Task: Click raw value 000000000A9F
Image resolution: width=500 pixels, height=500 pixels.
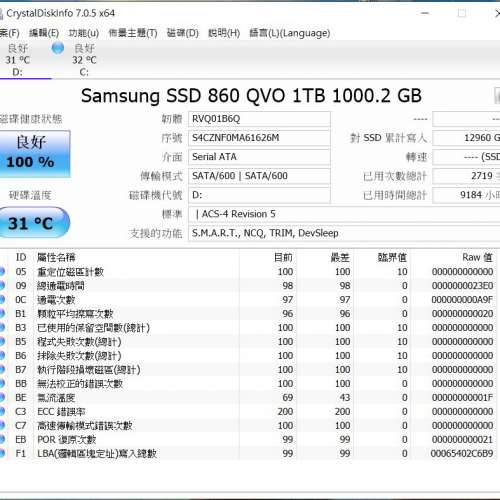Action: pyautogui.click(x=462, y=300)
